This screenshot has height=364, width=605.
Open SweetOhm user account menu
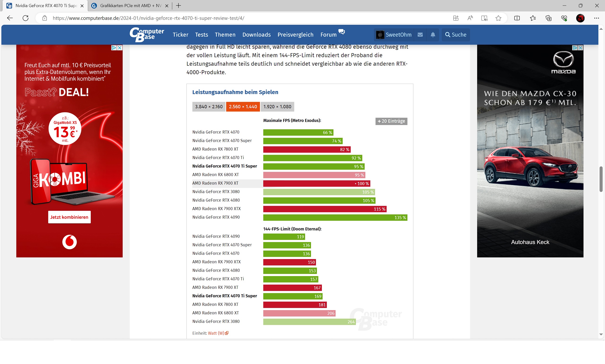tap(394, 35)
